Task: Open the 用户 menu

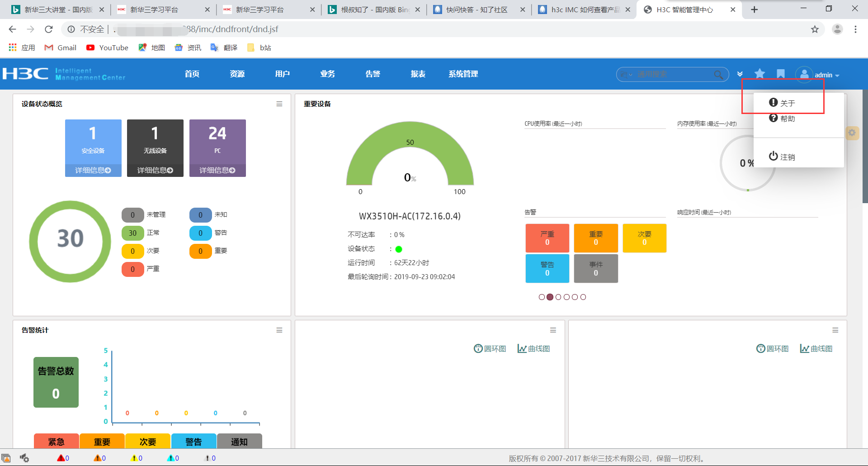Action: 283,74
